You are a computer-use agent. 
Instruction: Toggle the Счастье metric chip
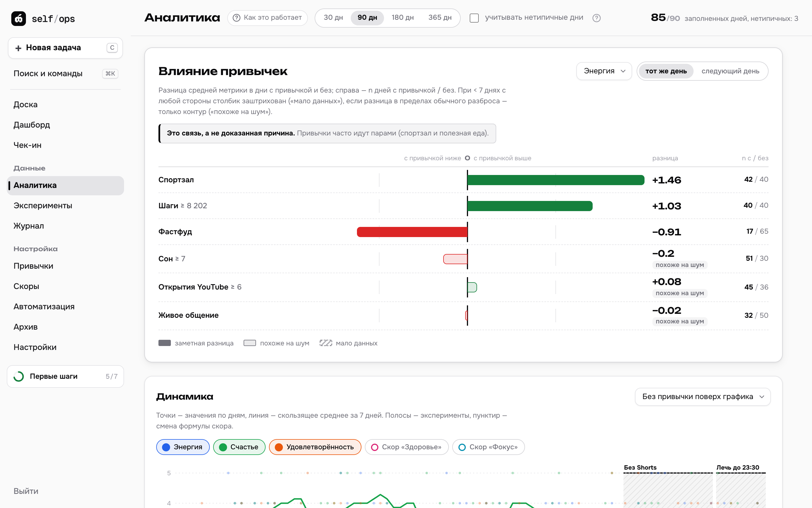tap(239, 447)
